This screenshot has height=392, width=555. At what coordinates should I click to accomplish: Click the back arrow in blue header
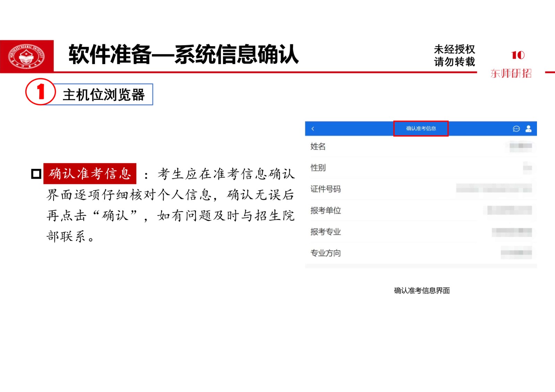tap(313, 129)
